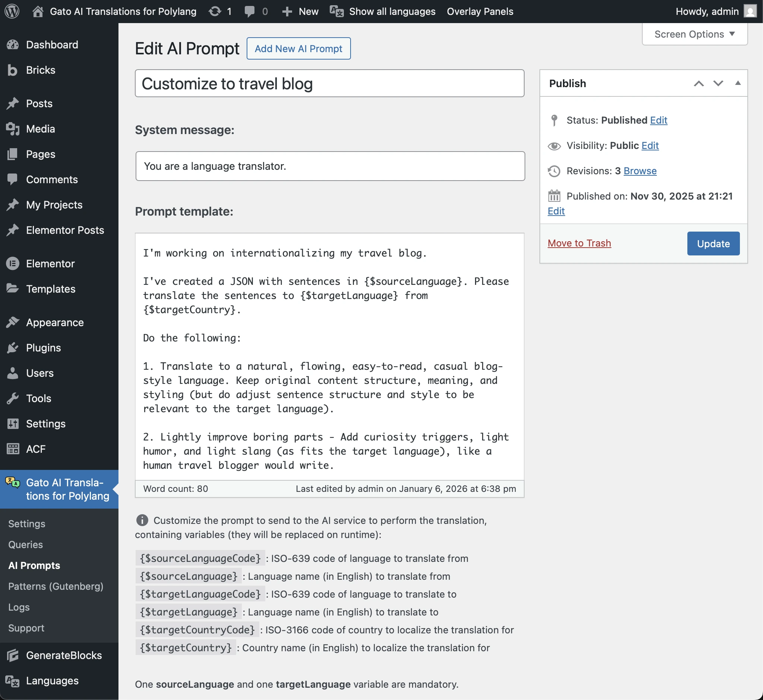Click the Bricks sidebar icon
Image resolution: width=763 pixels, height=700 pixels.
[13, 70]
